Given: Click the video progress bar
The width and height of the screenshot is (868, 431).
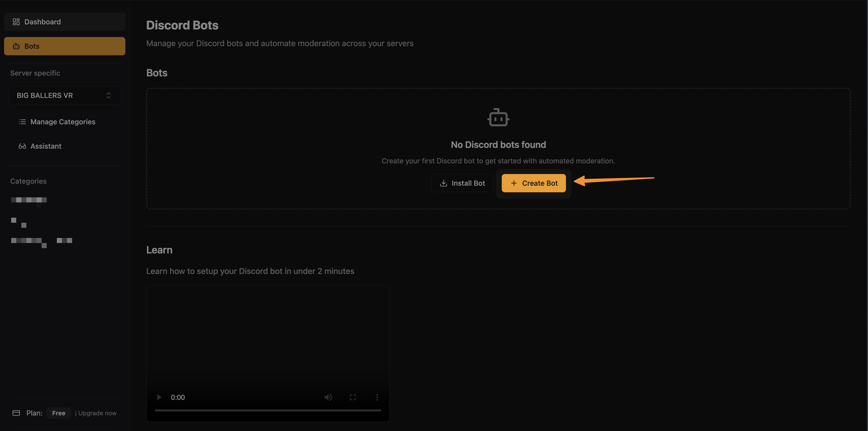Looking at the screenshot, I should [268, 410].
